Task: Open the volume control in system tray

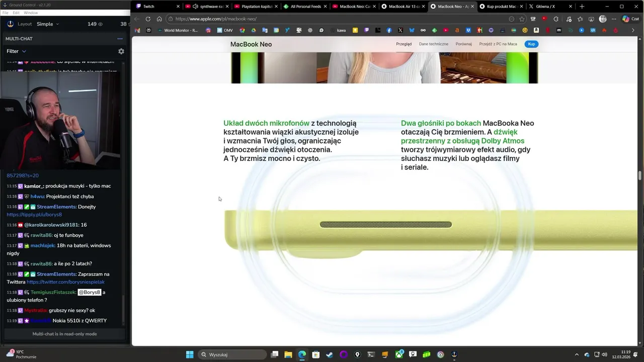Action: point(604,354)
